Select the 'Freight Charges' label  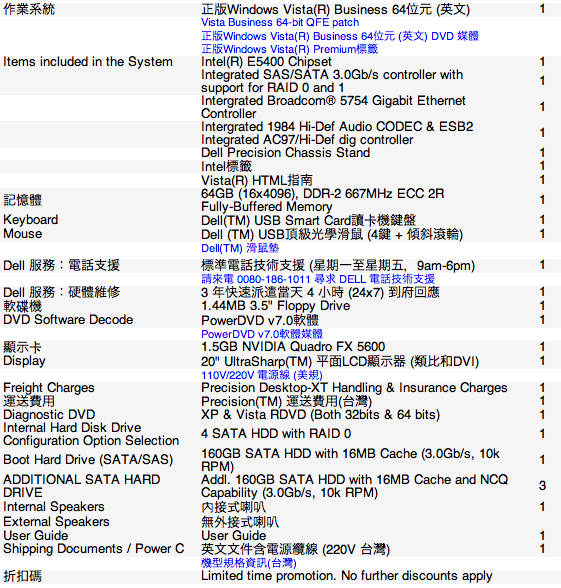[49, 387]
